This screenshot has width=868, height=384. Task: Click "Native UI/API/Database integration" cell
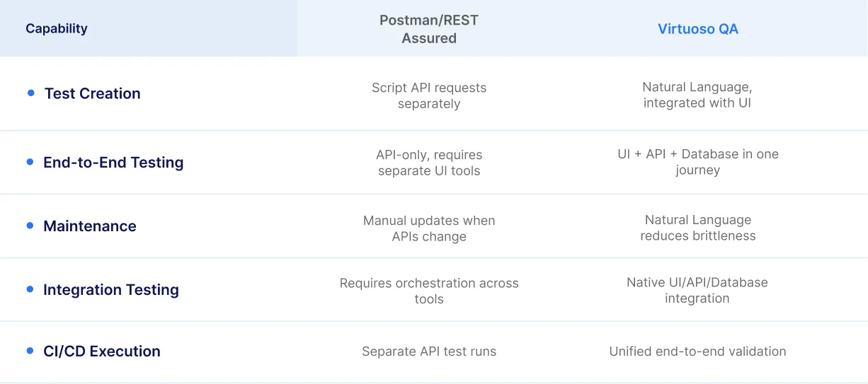(697, 290)
